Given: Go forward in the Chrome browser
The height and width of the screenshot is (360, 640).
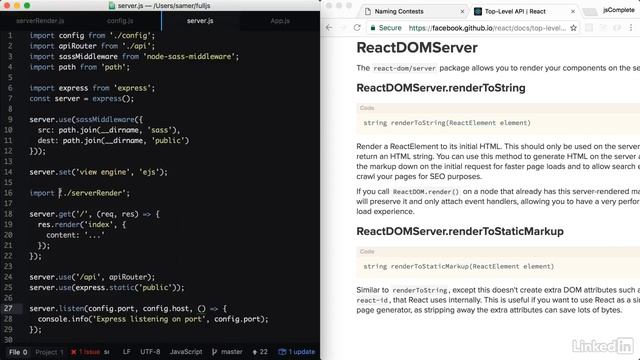Looking at the screenshot, I should pyautogui.click(x=343, y=28).
